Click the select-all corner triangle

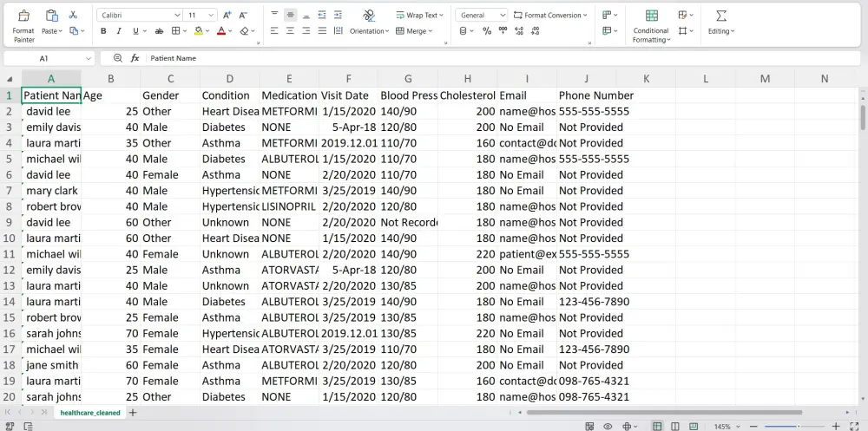coord(10,79)
